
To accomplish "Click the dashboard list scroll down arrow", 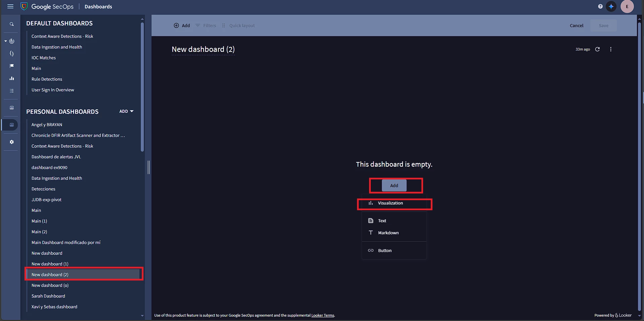I will tap(142, 316).
